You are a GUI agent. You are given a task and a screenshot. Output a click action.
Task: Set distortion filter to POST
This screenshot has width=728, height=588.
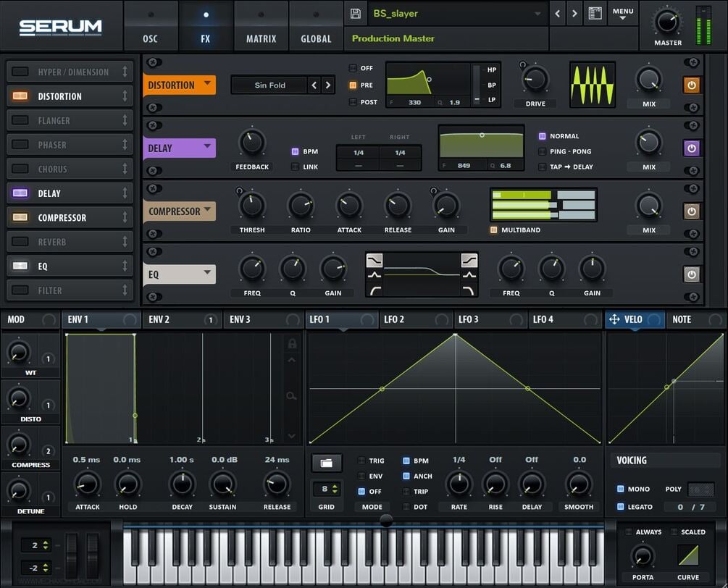click(x=353, y=102)
